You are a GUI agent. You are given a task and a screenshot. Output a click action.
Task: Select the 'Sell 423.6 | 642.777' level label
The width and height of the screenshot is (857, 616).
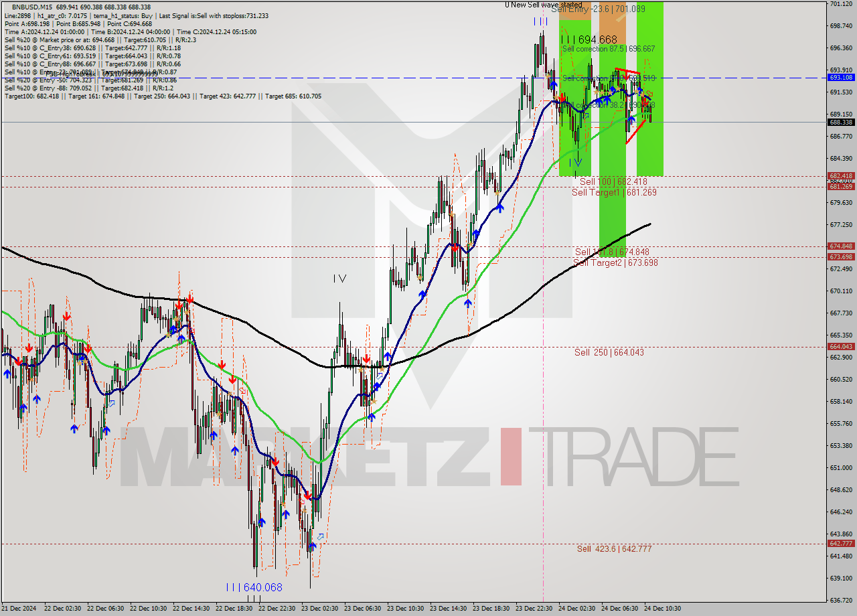pos(614,549)
